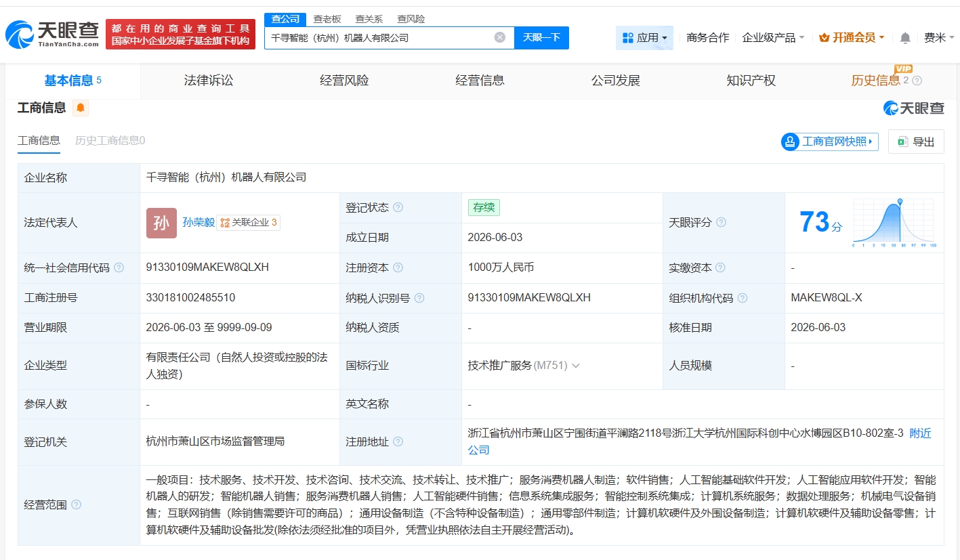Click the 73分 score value
Image resolution: width=960 pixels, height=560 pixels.
[820, 222]
